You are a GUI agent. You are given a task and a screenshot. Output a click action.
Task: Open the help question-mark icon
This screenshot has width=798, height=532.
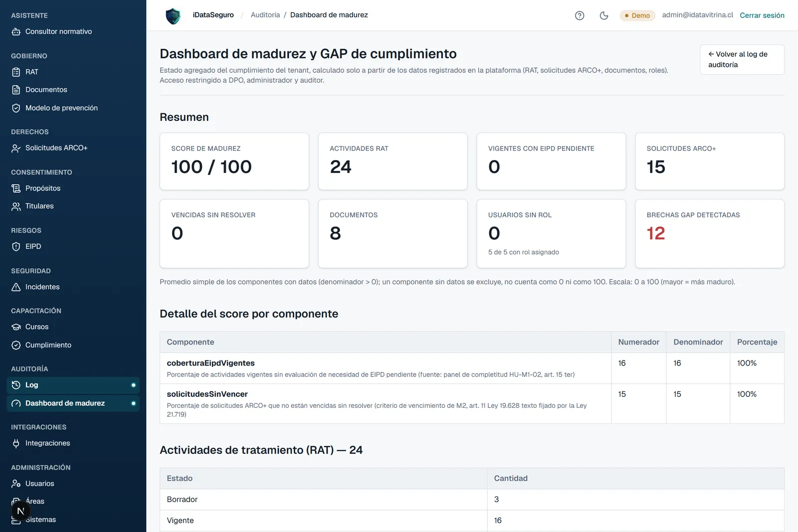[x=580, y=15]
